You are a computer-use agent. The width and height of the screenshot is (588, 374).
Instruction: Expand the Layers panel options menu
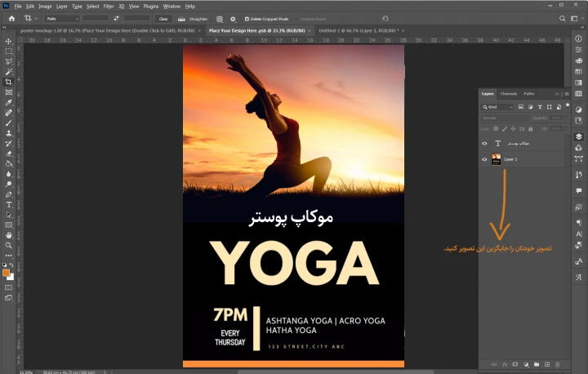(567, 94)
